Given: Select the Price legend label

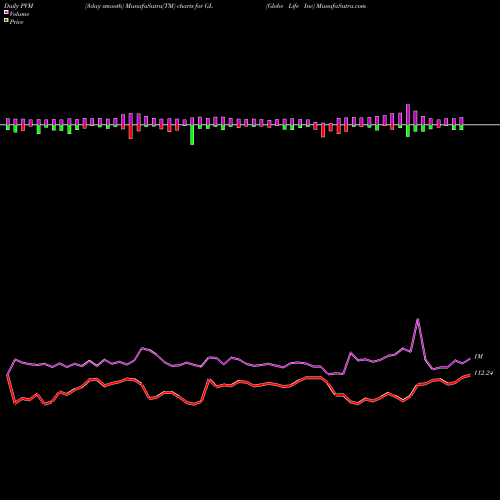Looking at the screenshot, I should (x=16, y=22).
